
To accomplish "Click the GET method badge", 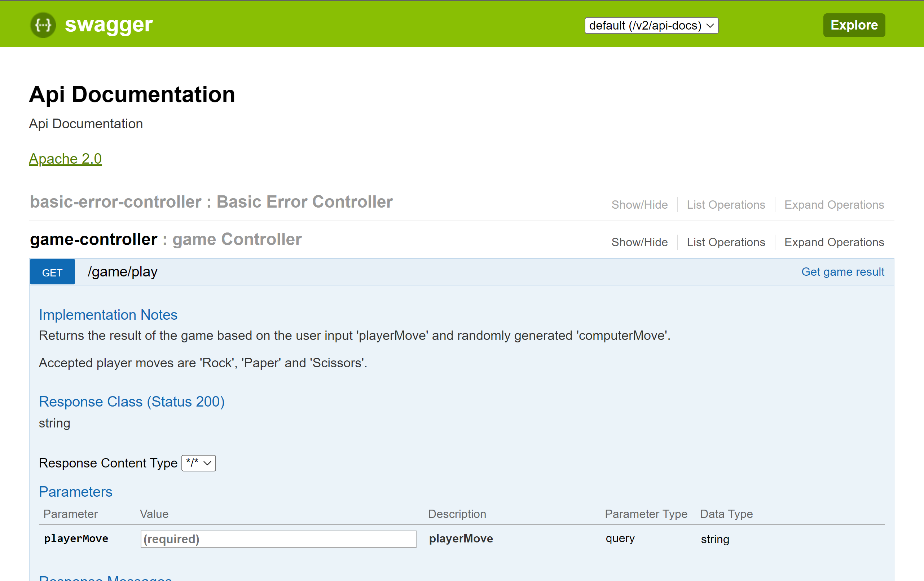I will click(x=52, y=272).
